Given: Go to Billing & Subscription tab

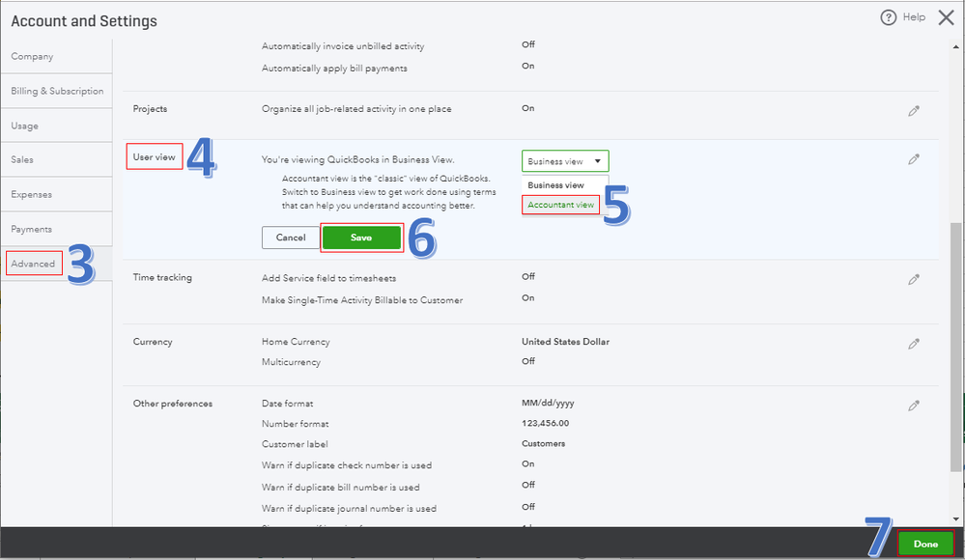Looking at the screenshot, I should 57,91.
